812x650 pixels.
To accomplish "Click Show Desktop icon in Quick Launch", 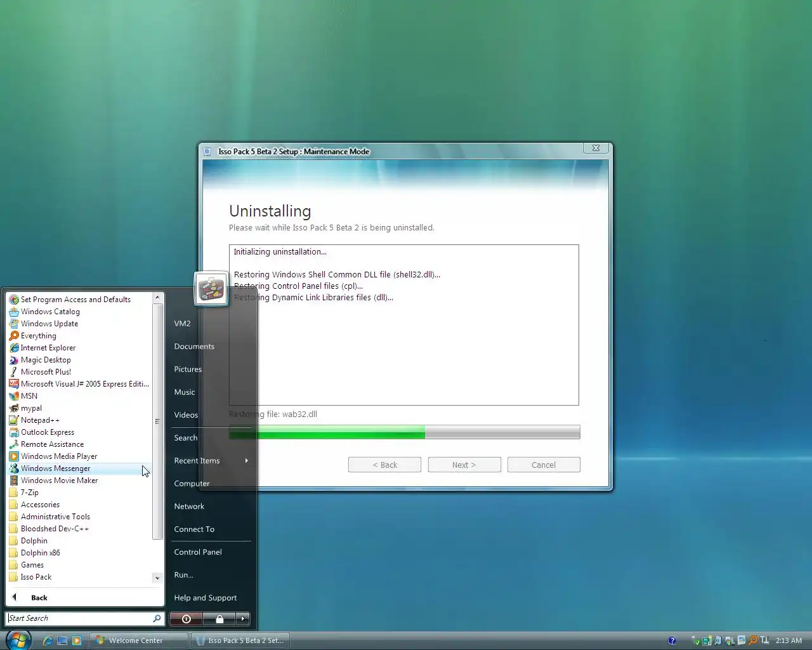I will [x=62, y=640].
